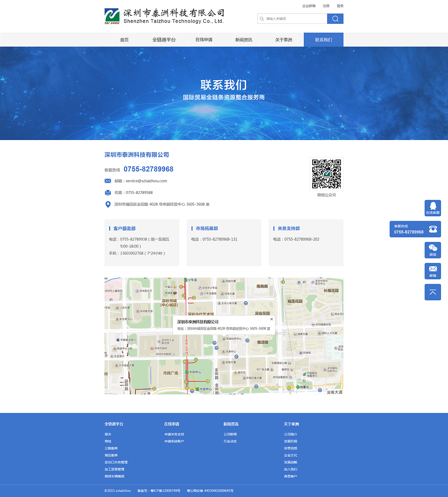Open the 在线客服 bell icon on right sidebar

point(433,208)
